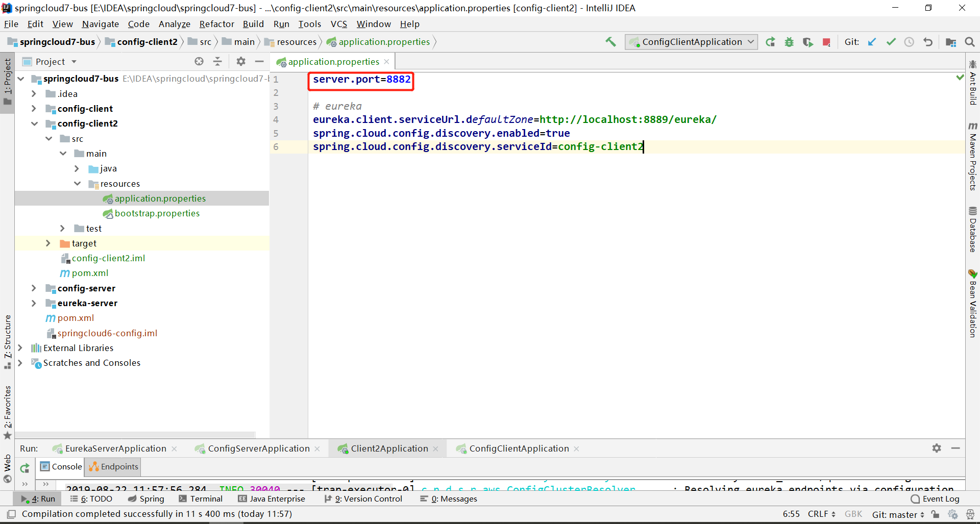This screenshot has height=524, width=980.
Task: Click the lock icon in the status bar
Action: click(935, 514)
